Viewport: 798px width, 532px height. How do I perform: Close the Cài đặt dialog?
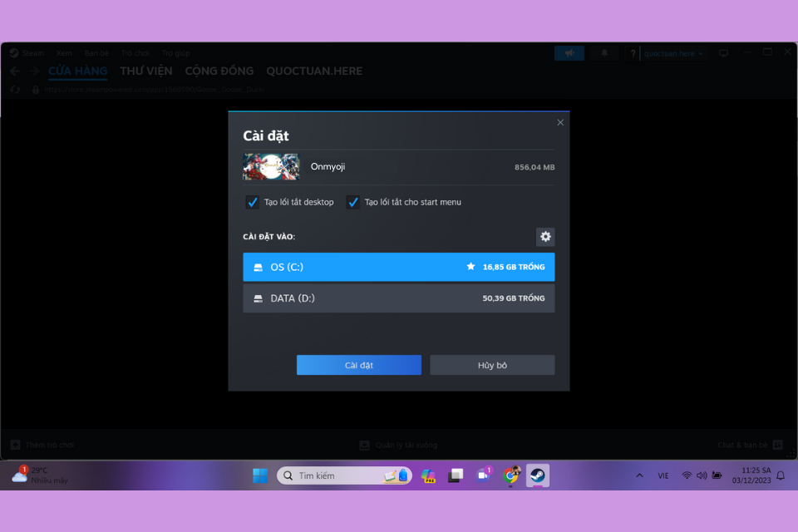coord(560,123)
